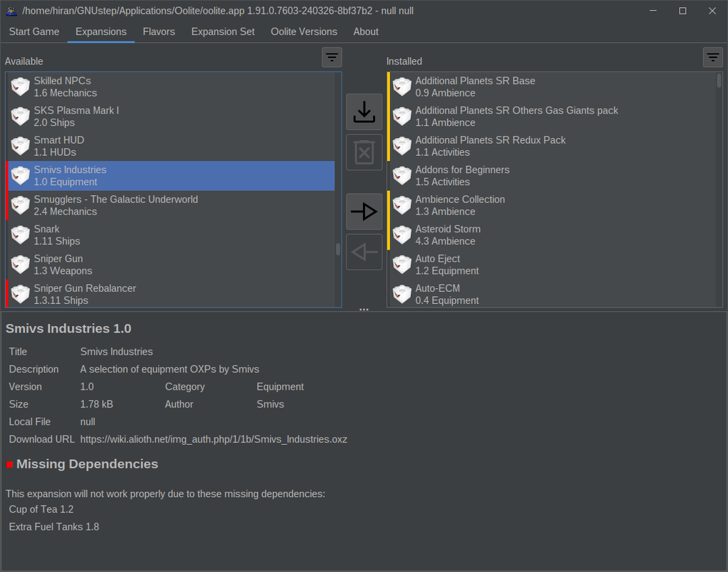Minimize the launcher window
728x572 pixels.
(653, 11)
